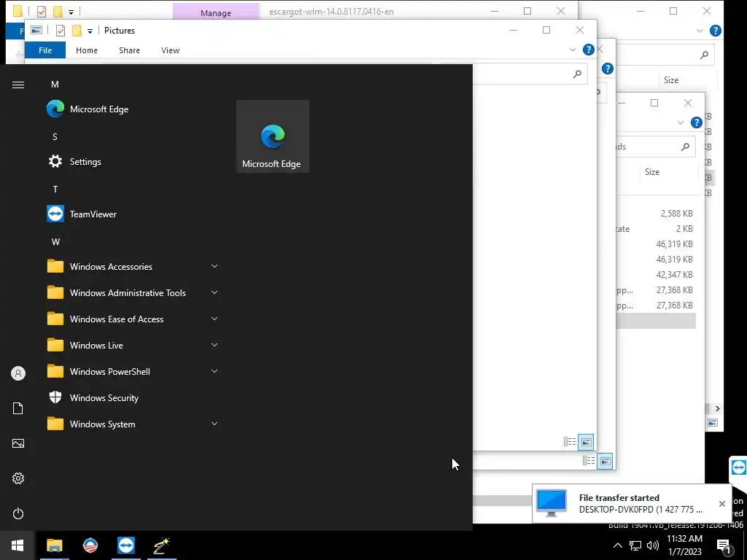Click the M letter header in app list
Screen dimensions: 747x560
point(55,85)
